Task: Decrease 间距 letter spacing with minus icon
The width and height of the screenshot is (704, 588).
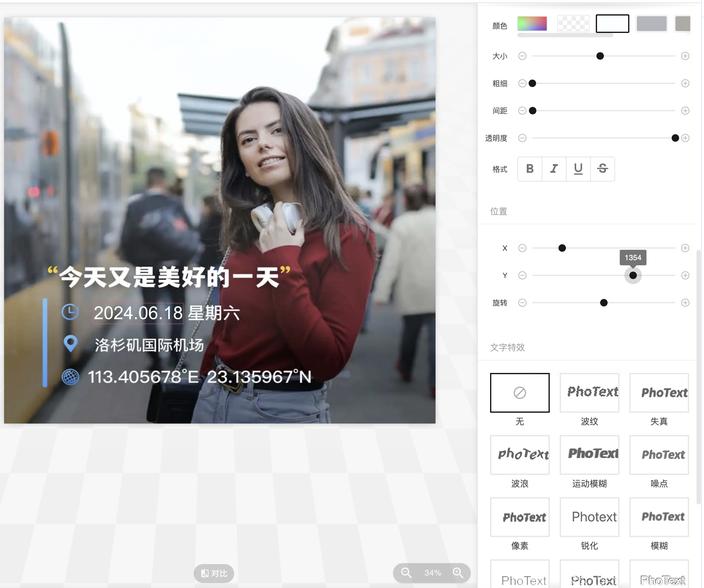Action: pyautogui.click(x=522, y=111)
